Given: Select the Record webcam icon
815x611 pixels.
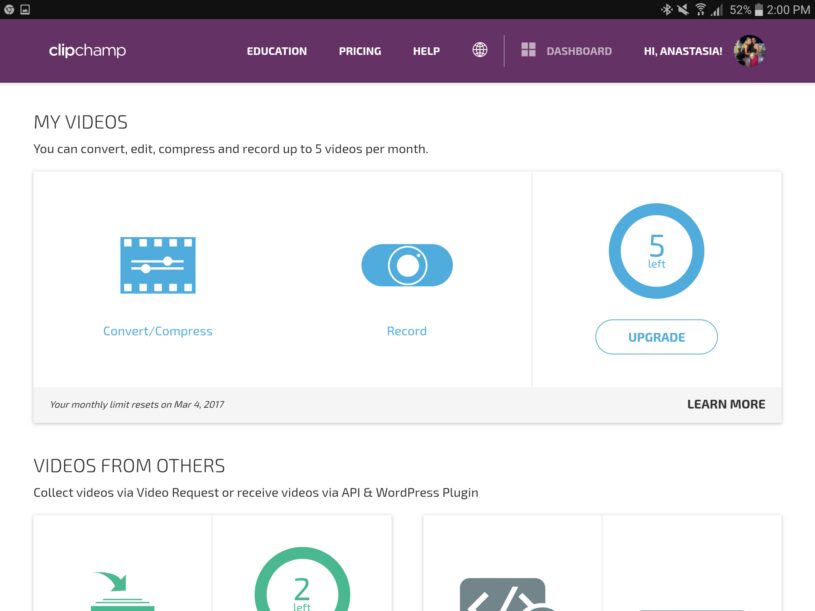Looking at the screenshot, I should click(x=407, y=265).
